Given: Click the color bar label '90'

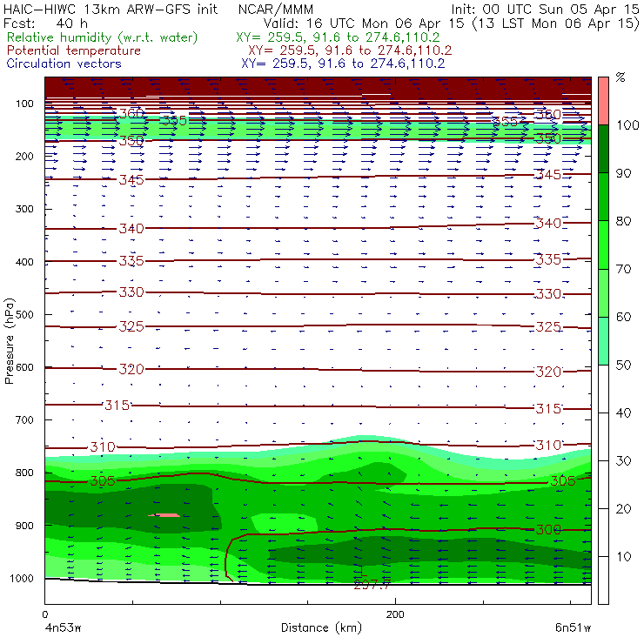Looking at the screenshot, I should pyautogui.click(x=623, y=173).
